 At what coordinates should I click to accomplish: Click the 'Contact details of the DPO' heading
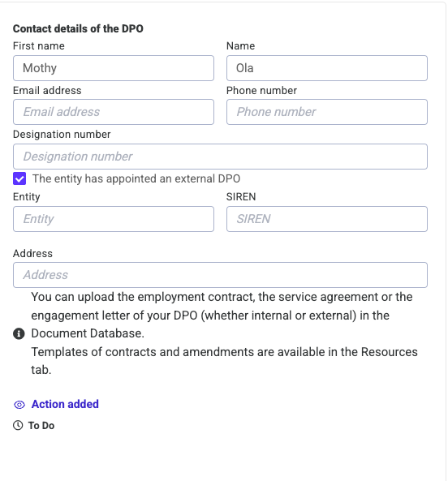point(78,28)
